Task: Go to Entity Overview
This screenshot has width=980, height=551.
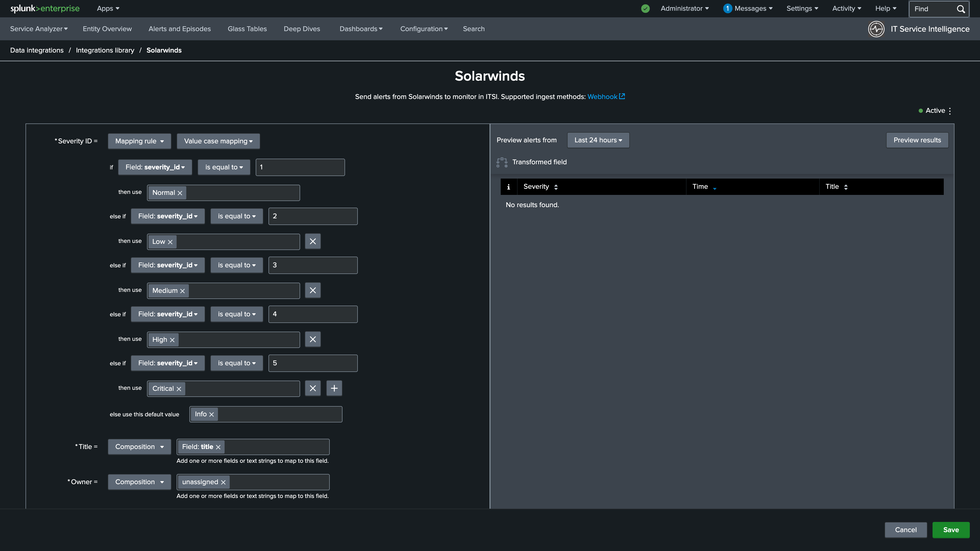Action: (107, 29)
